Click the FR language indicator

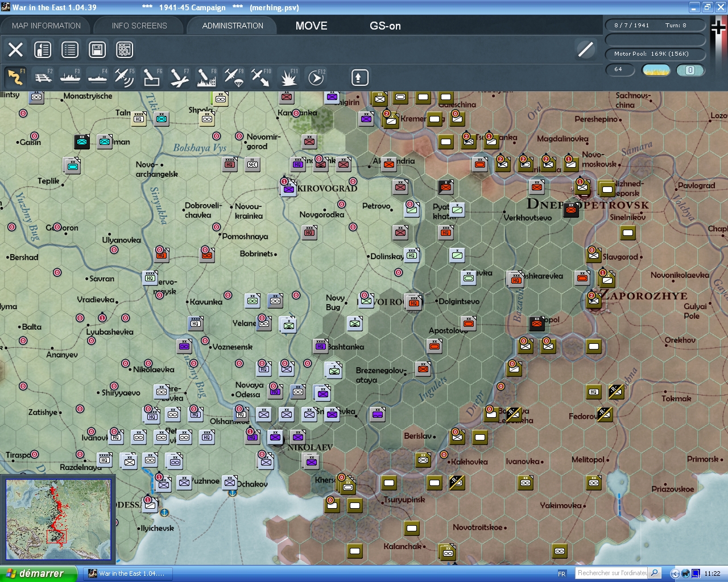coord(562,573)
